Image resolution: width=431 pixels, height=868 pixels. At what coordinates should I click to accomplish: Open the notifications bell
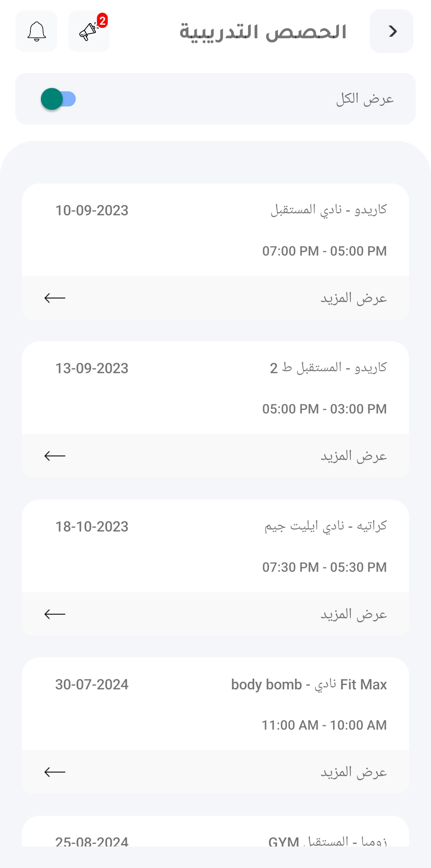coord(36,31)
